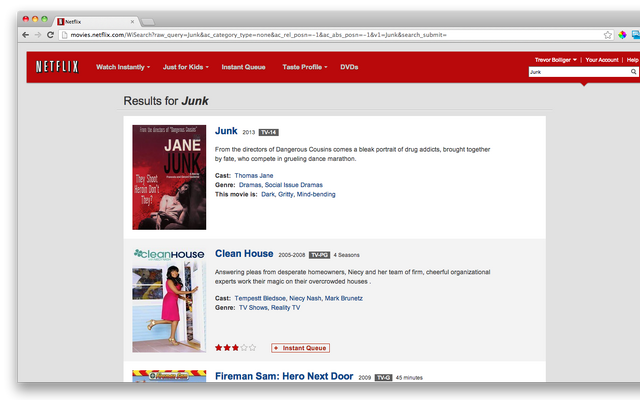
Task: Expand the Taste Profile menu
Action: point(305,67)
